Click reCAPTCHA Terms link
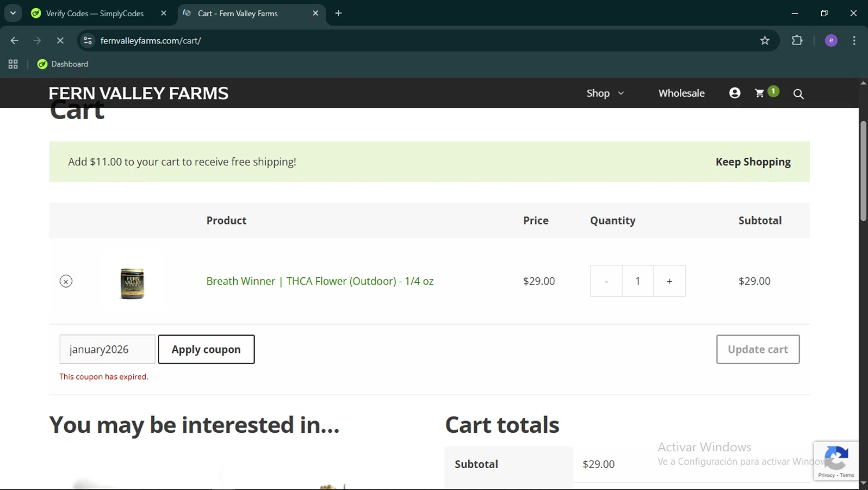 [847, 475]
